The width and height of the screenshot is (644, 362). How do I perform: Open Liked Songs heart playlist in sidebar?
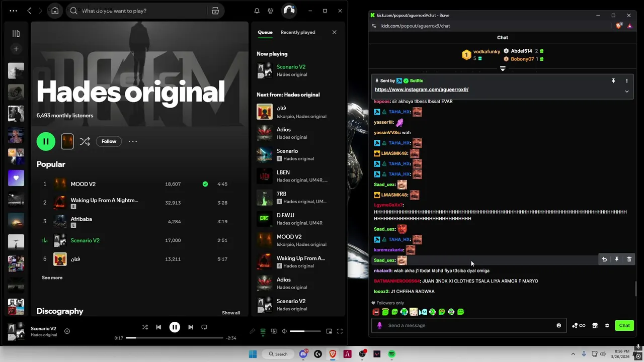click(x=16, y=178)
